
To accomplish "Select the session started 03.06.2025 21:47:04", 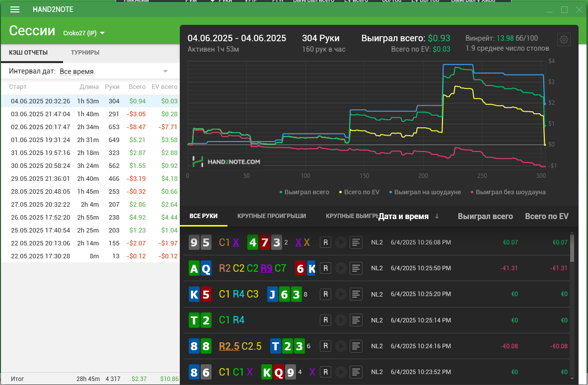I will [90, 114].
